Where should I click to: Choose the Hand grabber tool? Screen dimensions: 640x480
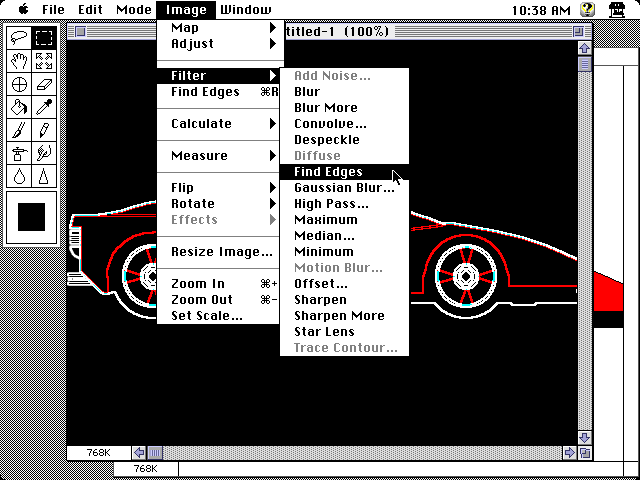19,61
